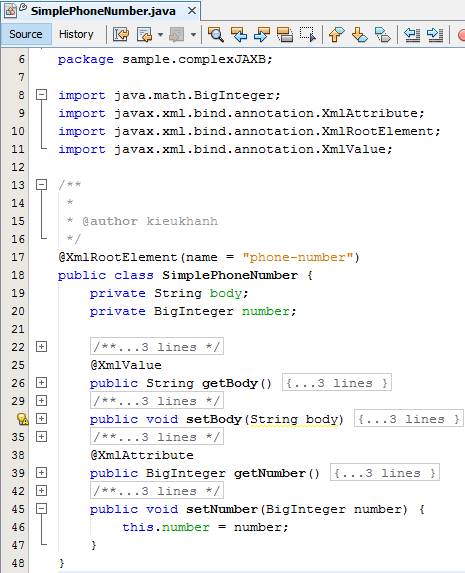Close the SimplePhoneNumber.java tab
465x573 pixels.
tap(192, 11)
